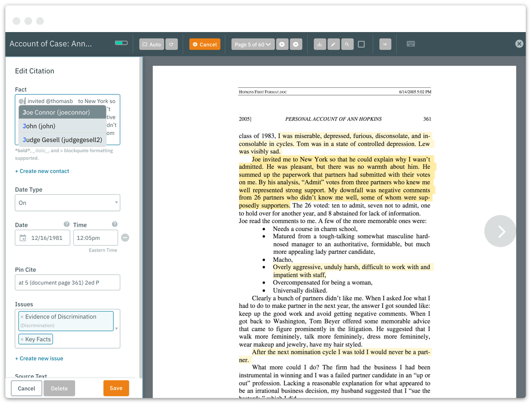Save the citation edits
532x408 pixels.
[116, 388]
